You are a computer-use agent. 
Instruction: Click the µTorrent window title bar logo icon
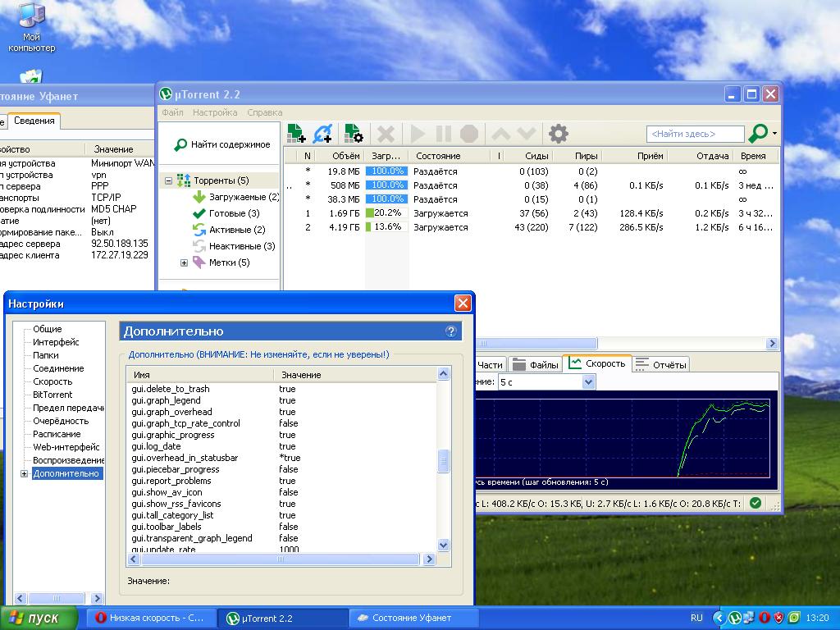coord(166,94)
